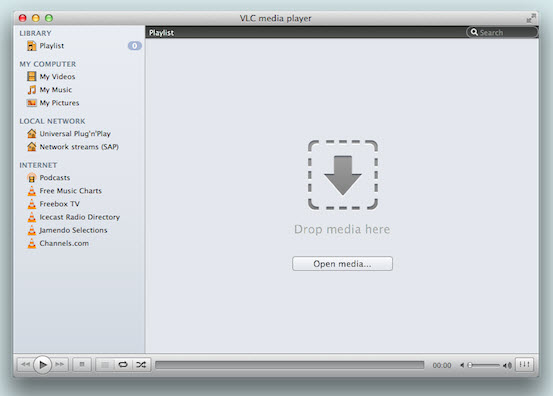
Task: Select My Videos in sidebar
Action: 57,77
